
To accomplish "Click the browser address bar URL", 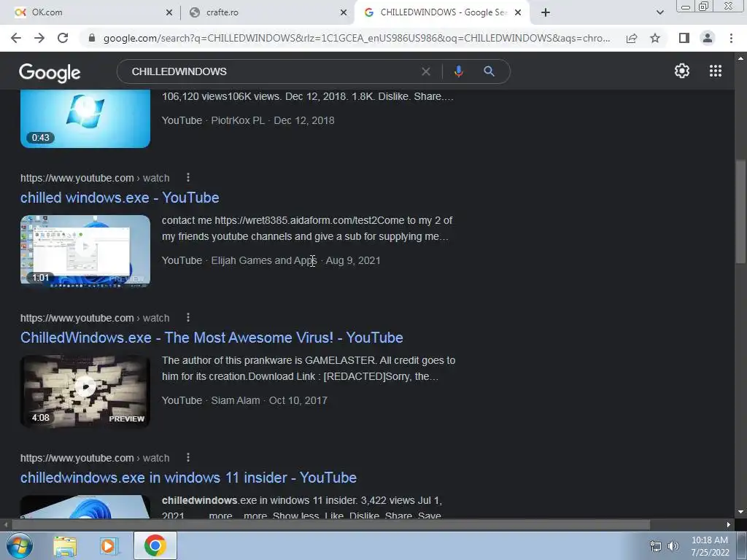I will [x=357, y=38].
